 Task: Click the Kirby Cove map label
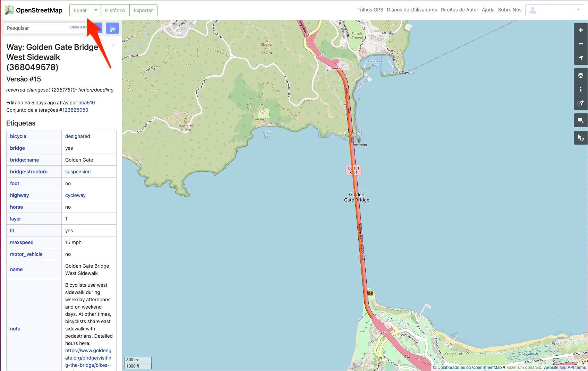coord(267,135)
